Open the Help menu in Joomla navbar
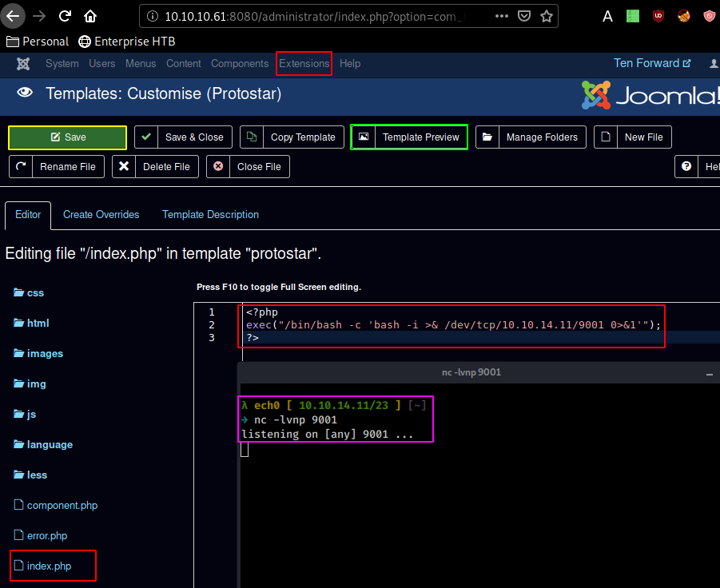The width and height of the screenshot is (720, 588). (350, 64)
